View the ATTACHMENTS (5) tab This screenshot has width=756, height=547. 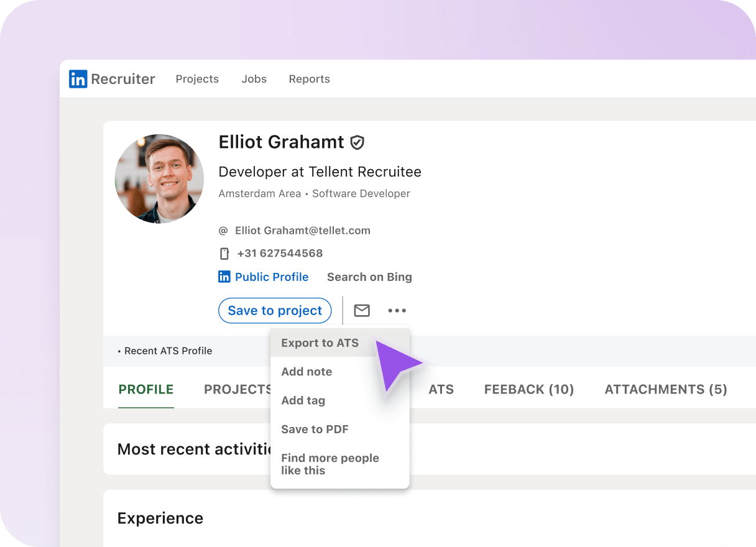(x=665, y=389)
